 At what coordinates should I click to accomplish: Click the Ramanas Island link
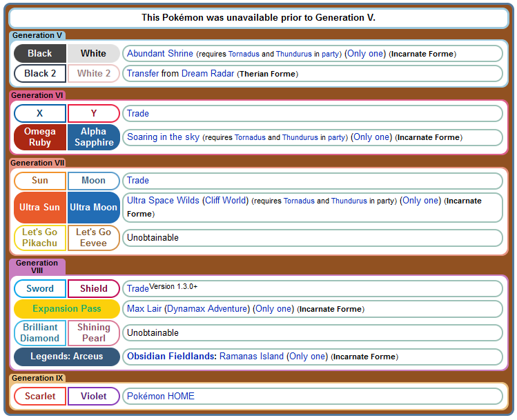(253, 357)
